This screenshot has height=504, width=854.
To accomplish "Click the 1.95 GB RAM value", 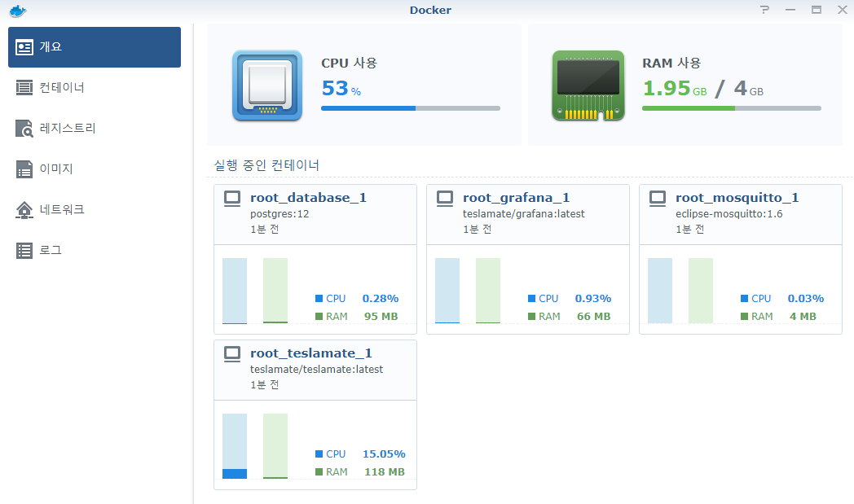I will tap(675, 88).
